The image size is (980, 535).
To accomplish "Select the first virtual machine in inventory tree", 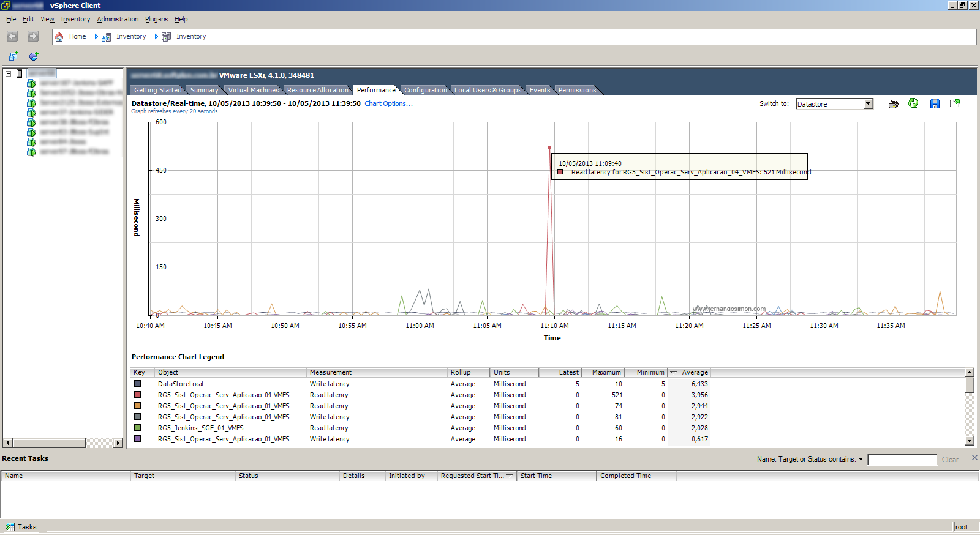I will (x=31, y=83).
